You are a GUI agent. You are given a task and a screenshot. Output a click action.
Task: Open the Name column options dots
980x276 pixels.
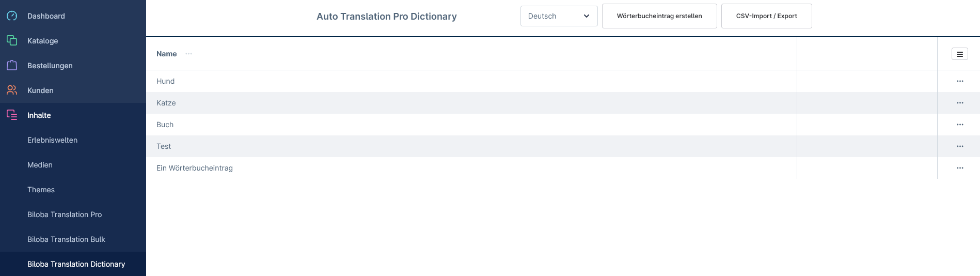coord(189,54)
